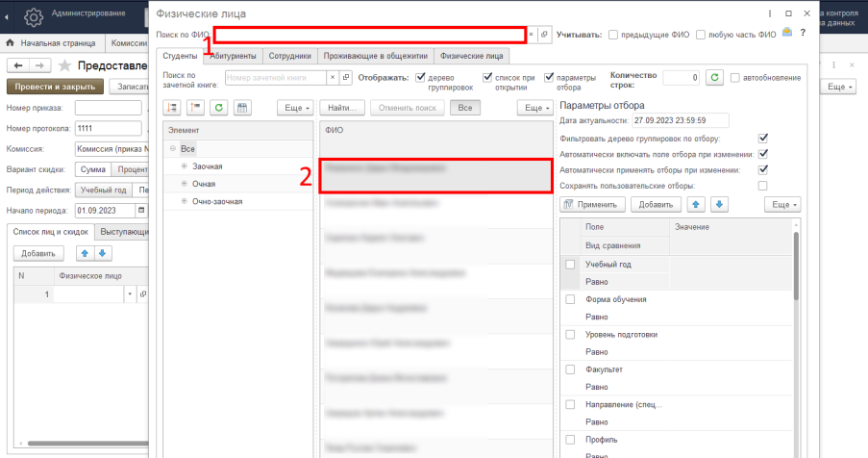Viewport: 868px width, 458px height.
Task: Check the Форма обучения filter row
Action: click(x=570, y=299)
